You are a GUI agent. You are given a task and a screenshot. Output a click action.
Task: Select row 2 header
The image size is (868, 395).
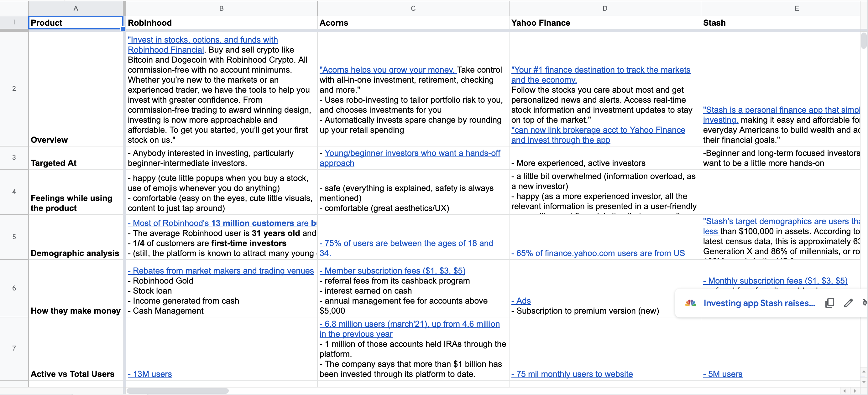pyautogui.click(x=14, y=89)
